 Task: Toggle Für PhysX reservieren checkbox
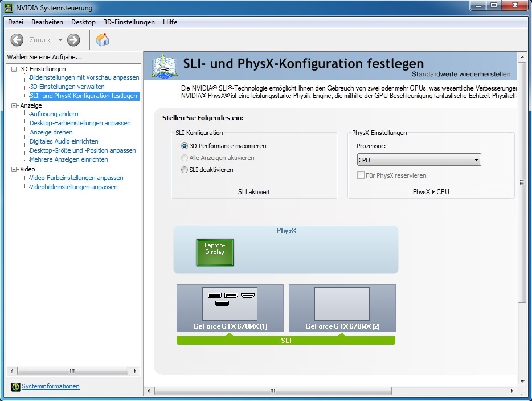(x=361, y=175)
